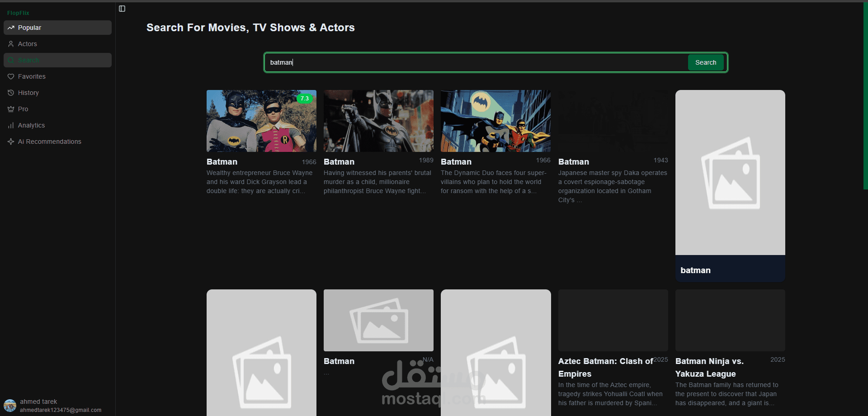The image size is (868, 416).
Task: Click the description starting 'The Dynamic Duo faces'
Action: pos(494,182)
